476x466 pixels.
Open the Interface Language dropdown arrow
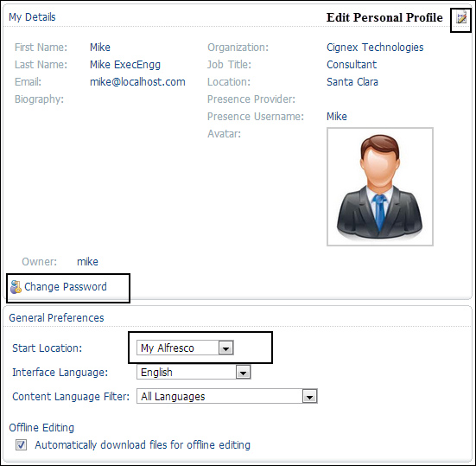(243, 373)
